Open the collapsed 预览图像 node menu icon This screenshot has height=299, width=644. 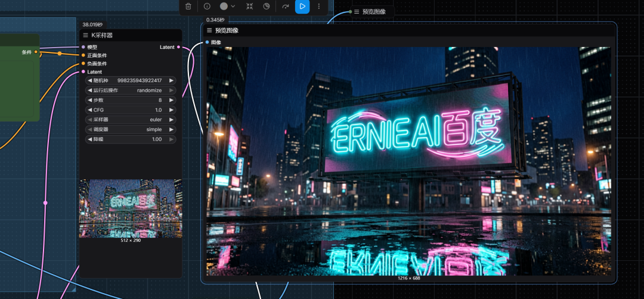click(x=357, y=12)
